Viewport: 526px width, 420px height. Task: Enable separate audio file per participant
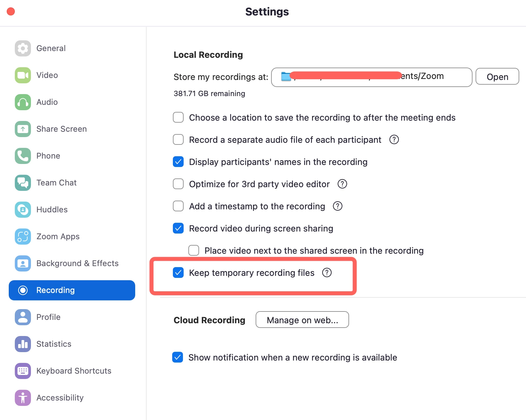point(178,139)
